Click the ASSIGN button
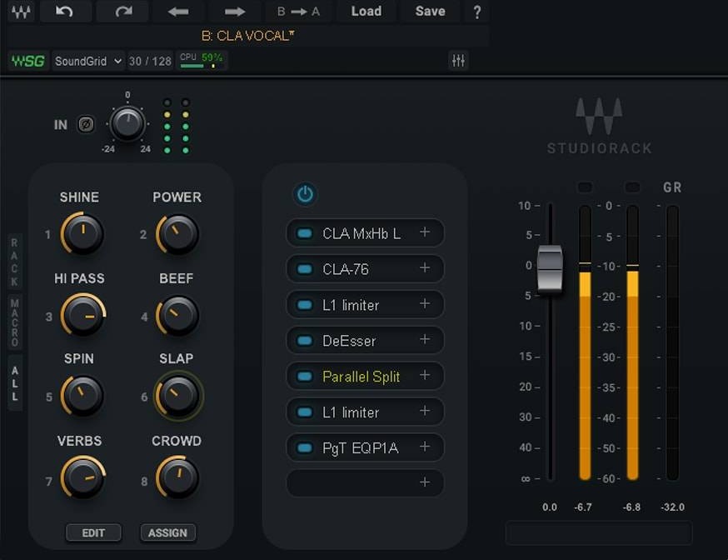This screenshot has width=728, height=560. coord(167,532)
